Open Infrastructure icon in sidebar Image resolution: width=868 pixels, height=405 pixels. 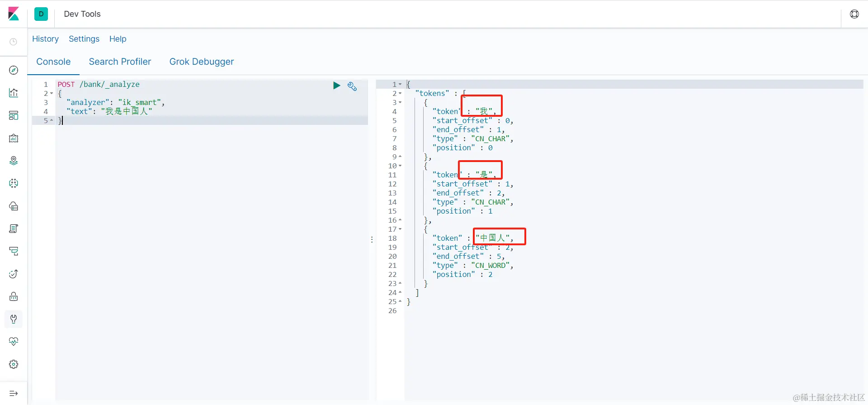(14, 206)
